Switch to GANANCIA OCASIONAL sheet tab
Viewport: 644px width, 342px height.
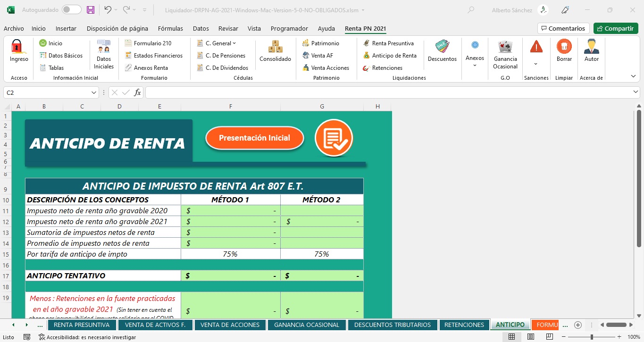pyautogui.click(x=307, y=325)
